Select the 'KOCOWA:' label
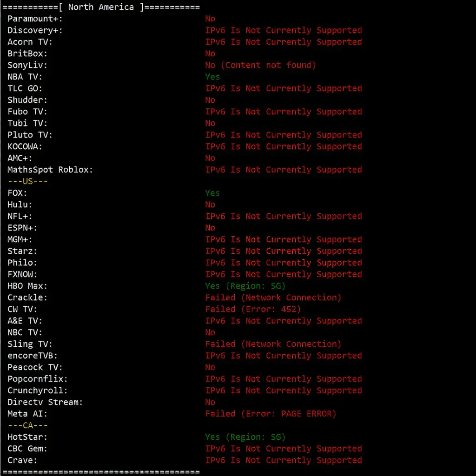Image resolution: width=476 pixels, height=476 pixels. pos(25,146)
